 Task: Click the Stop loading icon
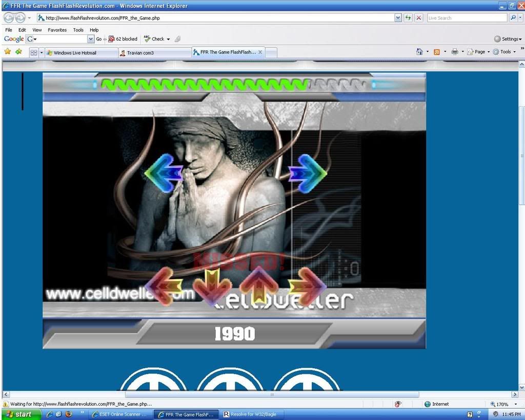click(418, 17)
